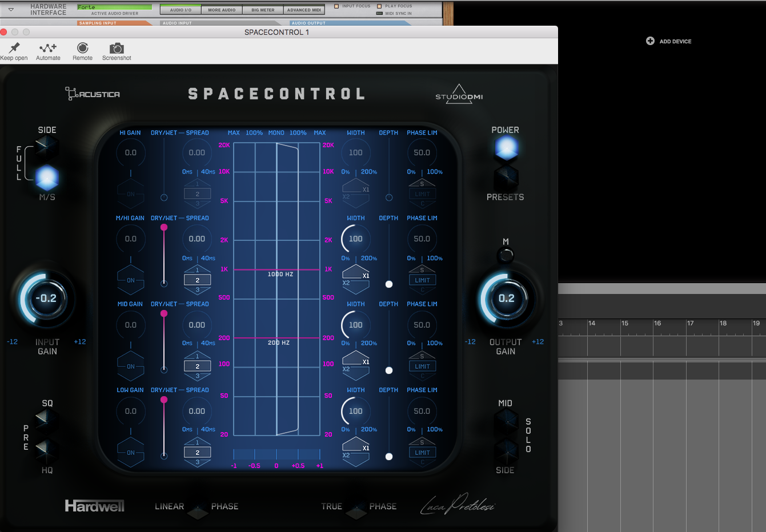Take a plugin Screenshot
This screenshot has width=766, height=532.
(x=117, y=48)
